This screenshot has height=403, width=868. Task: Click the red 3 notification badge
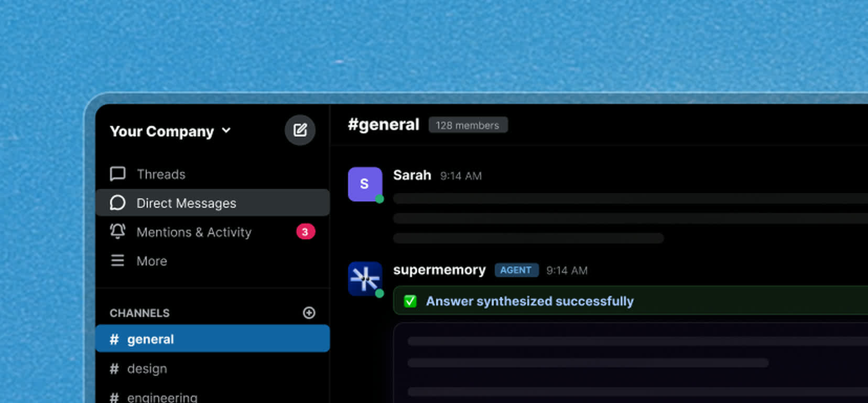[x=306, y=232]
